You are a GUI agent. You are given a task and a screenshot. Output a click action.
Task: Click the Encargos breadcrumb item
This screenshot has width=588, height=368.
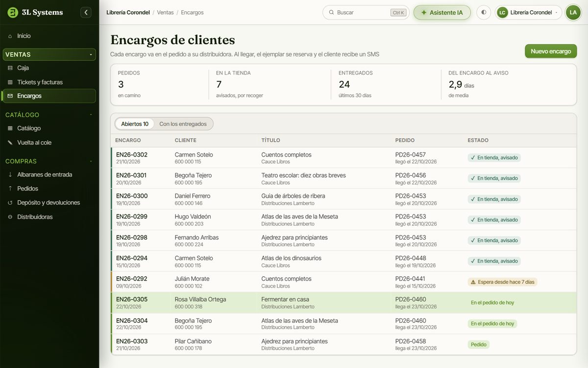coord(192,12)
